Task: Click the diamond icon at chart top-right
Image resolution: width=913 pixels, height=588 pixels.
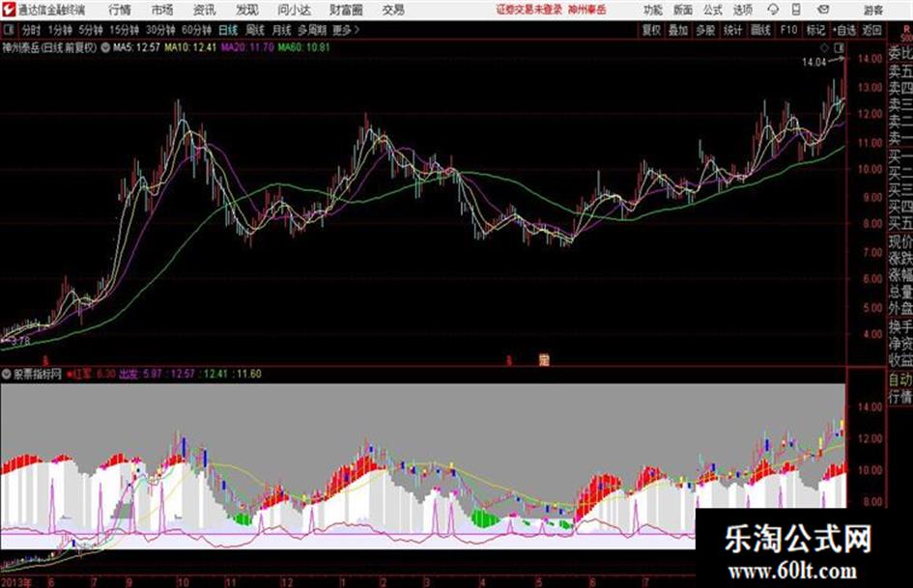Action: tap(824, 47)
